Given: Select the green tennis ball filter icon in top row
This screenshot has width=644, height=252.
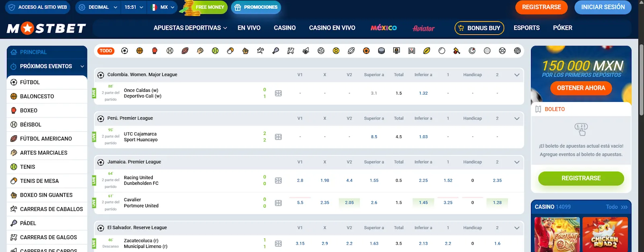Looking at the screenshot, I should [215, 51].
